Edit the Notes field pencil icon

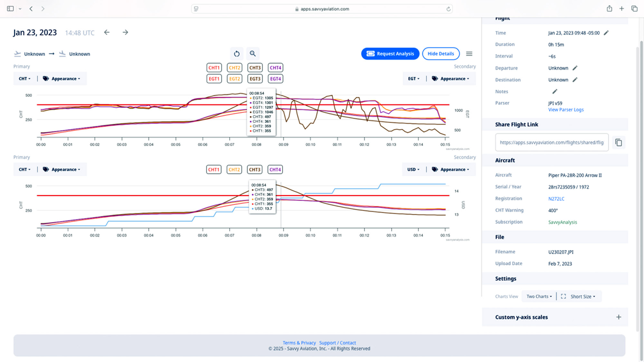pos(554,92)
